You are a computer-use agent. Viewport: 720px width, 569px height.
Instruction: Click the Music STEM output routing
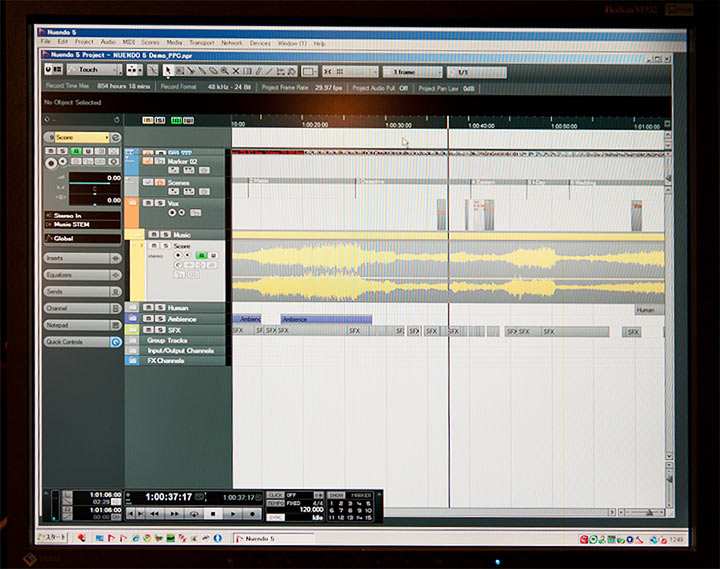(83, 224)
